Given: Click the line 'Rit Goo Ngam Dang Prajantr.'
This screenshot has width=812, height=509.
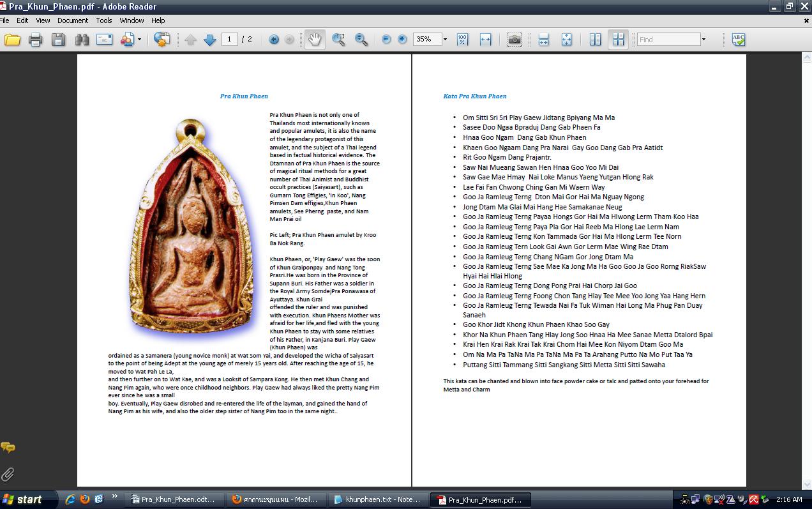Looking at the screenshot, I should [x=507, y=157].
